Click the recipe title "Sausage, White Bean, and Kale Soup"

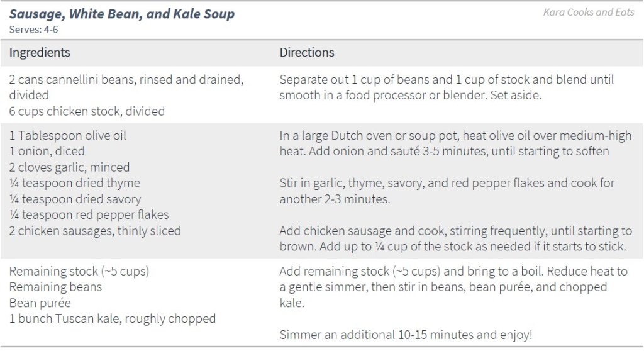pyautogui.click(x=121, y=13)
